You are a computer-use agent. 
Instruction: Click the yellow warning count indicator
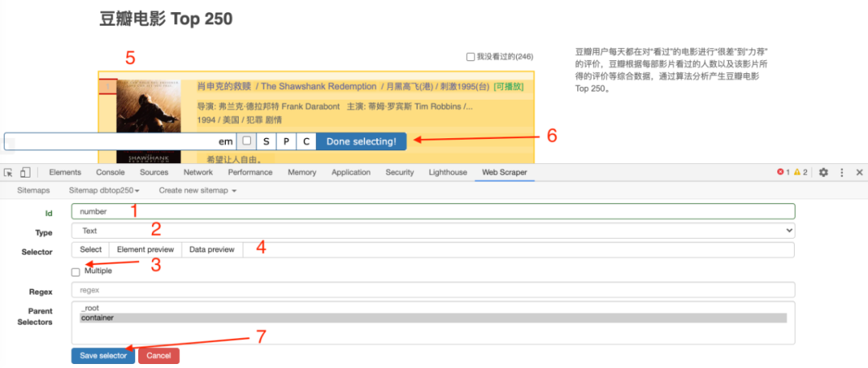(x=800, y=172)
